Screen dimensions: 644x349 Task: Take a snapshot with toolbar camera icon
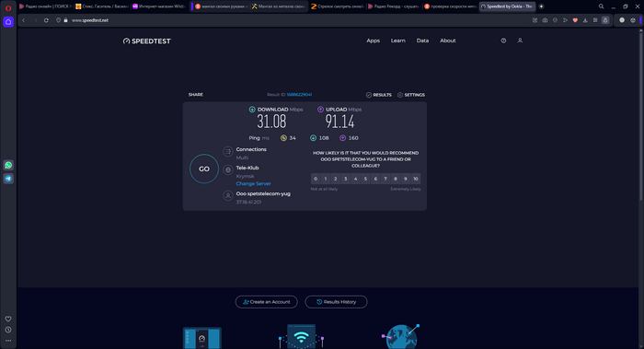point(545,20)
